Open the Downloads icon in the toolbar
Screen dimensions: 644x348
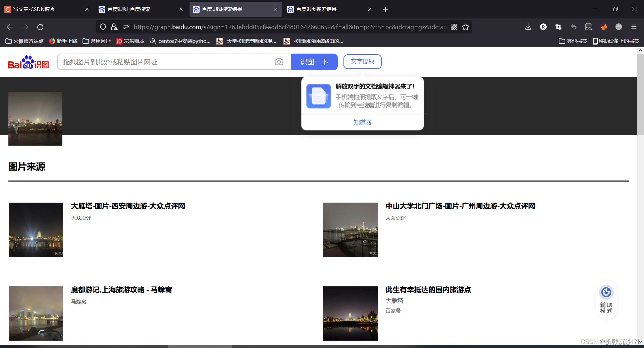click(x=528, y=27)
